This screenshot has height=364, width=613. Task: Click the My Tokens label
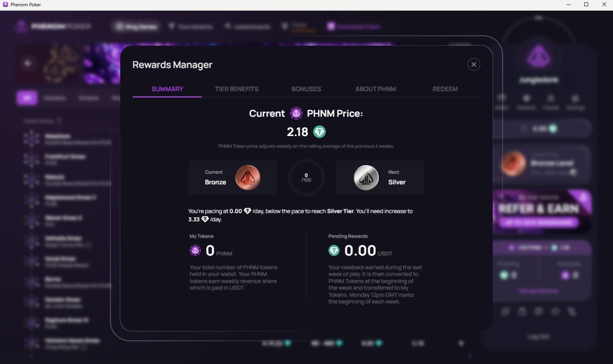click(x=202, y=236)
